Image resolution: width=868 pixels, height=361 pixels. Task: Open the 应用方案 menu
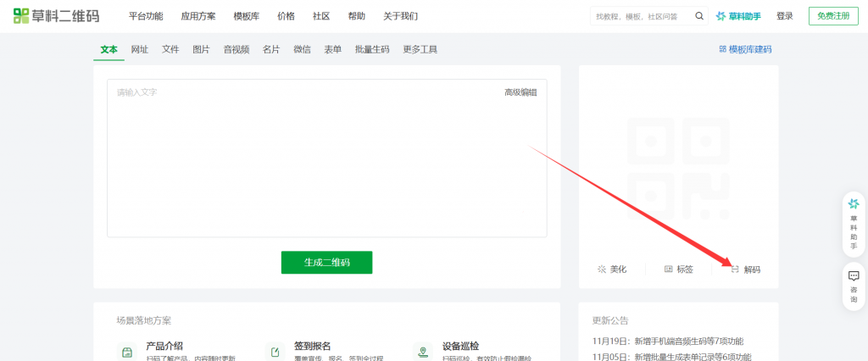pos(198,16)
